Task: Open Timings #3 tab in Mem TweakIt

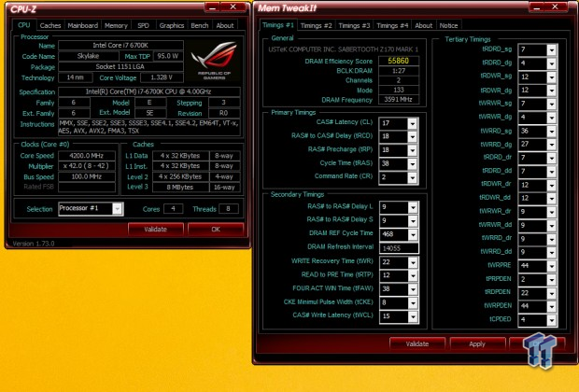Action: click(x=354, y=25)
